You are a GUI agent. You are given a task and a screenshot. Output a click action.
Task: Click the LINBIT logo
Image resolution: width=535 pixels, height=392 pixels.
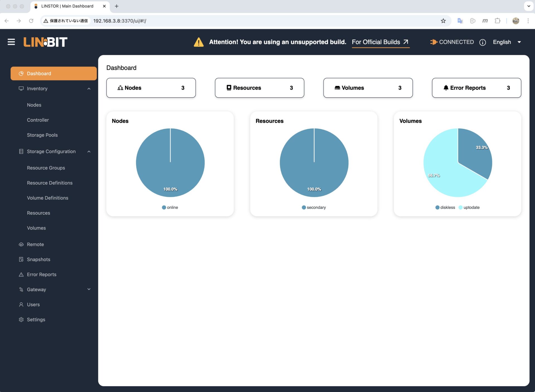coord(45,42)
